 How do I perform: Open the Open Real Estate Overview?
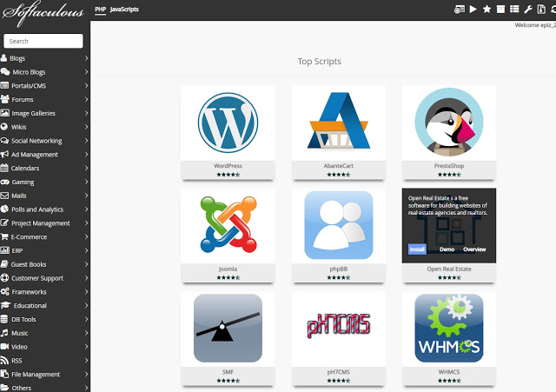pyautogui.click(x=474, y=249)
